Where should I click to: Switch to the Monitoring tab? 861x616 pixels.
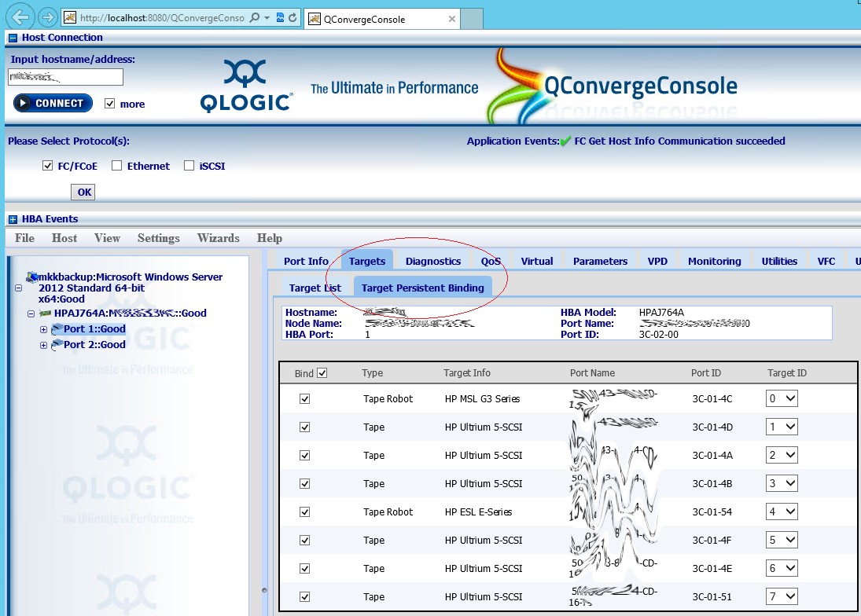pos(715,261)
